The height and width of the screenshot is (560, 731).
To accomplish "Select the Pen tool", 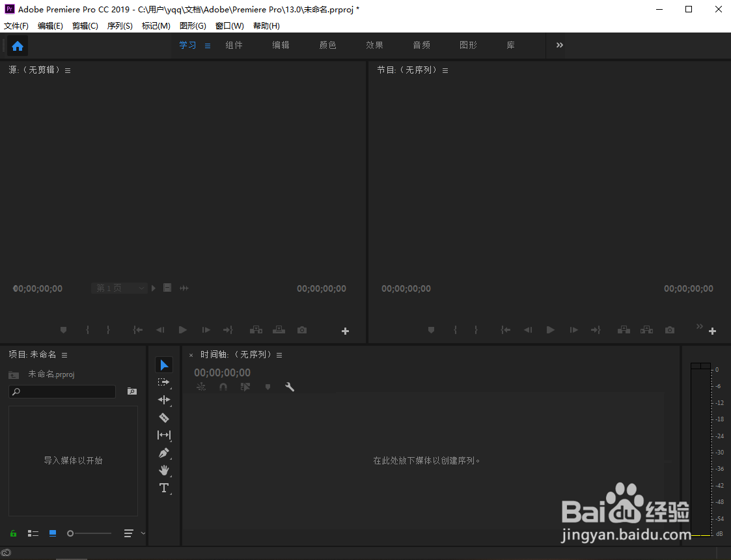I will point(163,453).
